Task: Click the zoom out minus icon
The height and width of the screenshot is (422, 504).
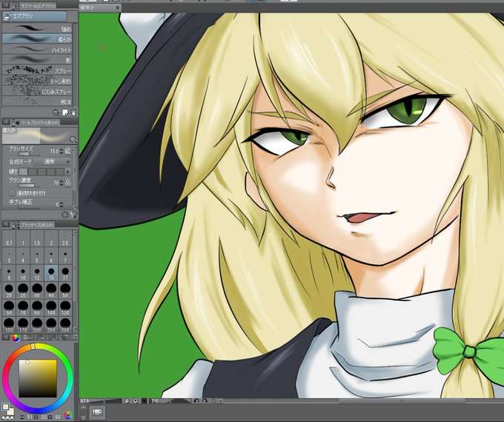Action: click(x=127, y=401)
